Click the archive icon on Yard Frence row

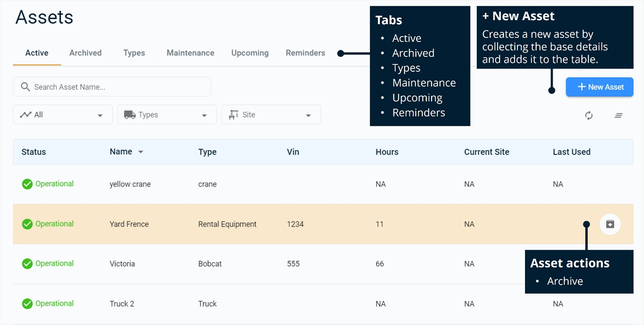(x=610, y=224)
